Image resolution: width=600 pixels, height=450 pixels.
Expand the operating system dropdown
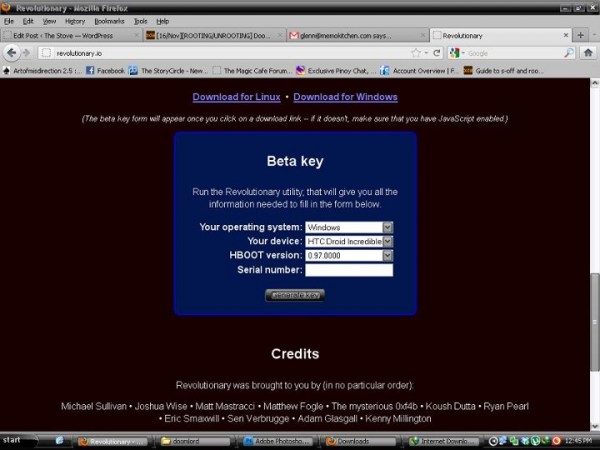pyautogui.click(x=388, y=228)
